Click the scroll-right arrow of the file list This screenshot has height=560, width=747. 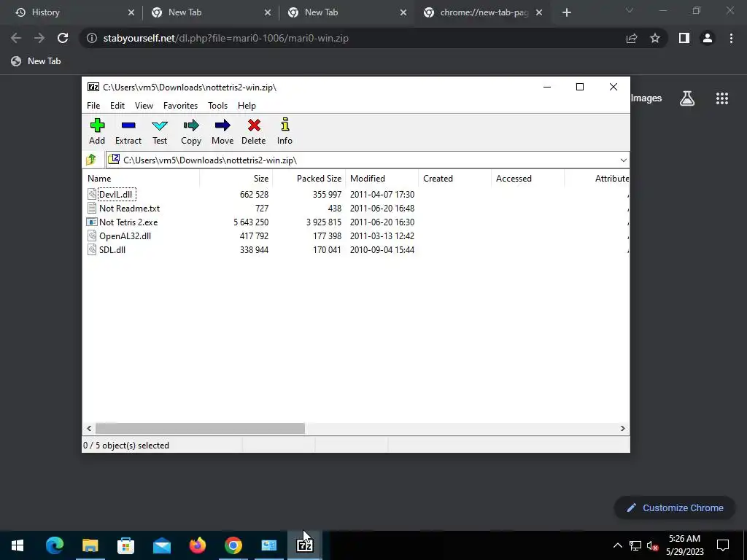tap(622, 428)
